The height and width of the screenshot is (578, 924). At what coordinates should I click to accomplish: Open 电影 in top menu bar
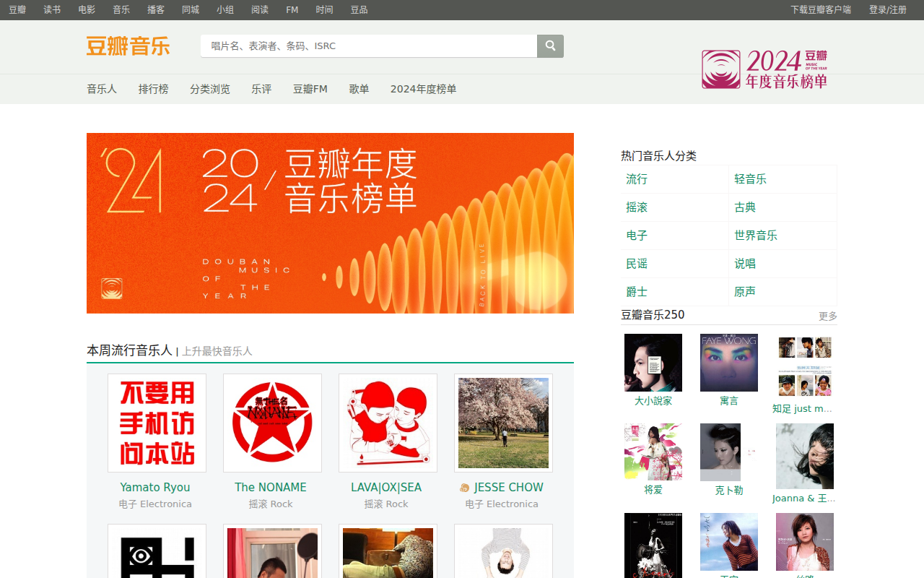pyautogui.click(x=87, y=9)
